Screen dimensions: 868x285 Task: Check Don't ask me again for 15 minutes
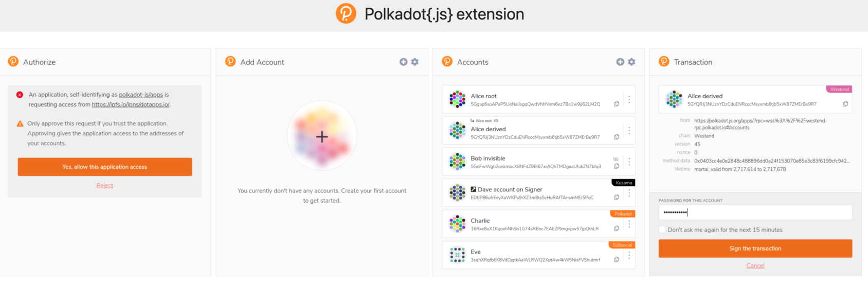pos(662,230)
